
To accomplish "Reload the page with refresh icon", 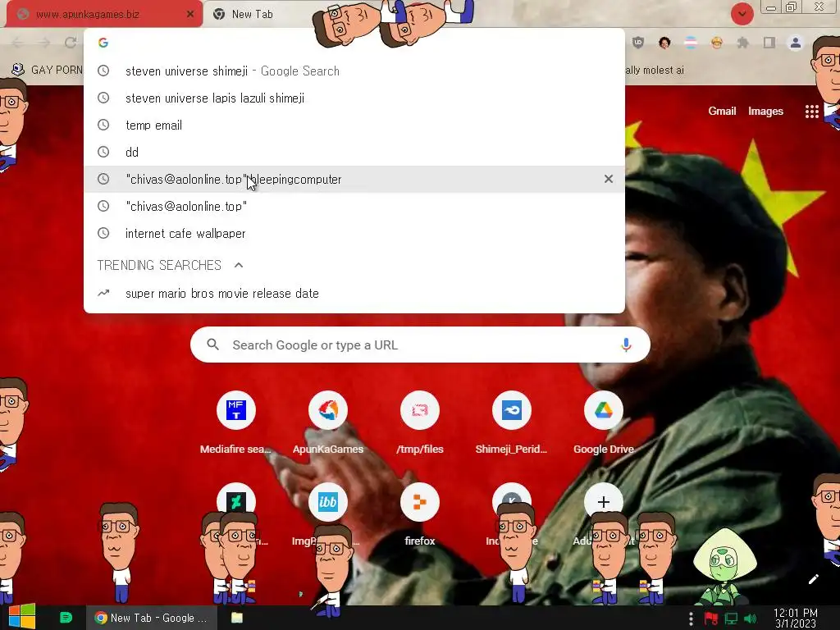I will (71, 43).
